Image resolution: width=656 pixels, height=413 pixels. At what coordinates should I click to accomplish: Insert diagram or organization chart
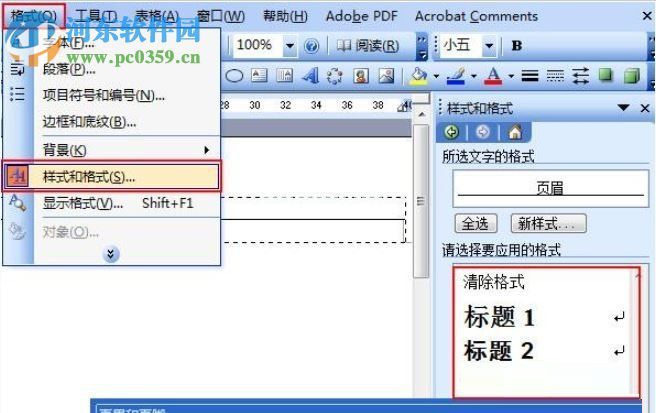335,76
